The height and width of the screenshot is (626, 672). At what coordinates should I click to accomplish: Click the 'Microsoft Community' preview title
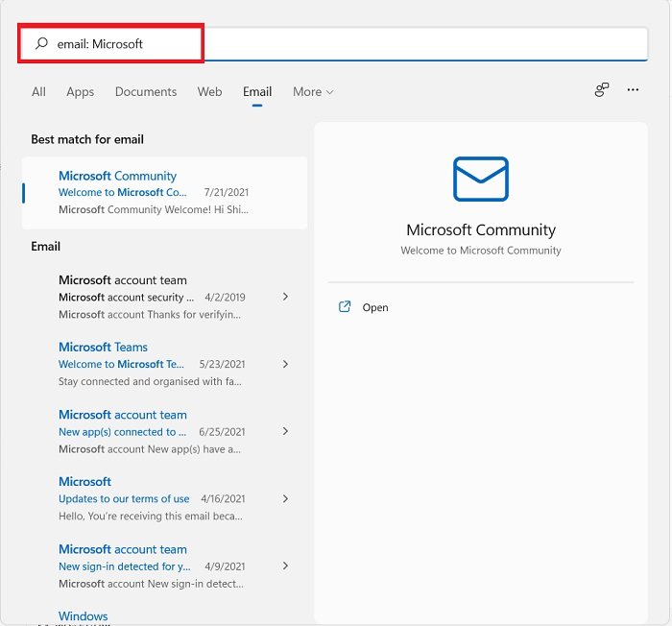point(481,229)
